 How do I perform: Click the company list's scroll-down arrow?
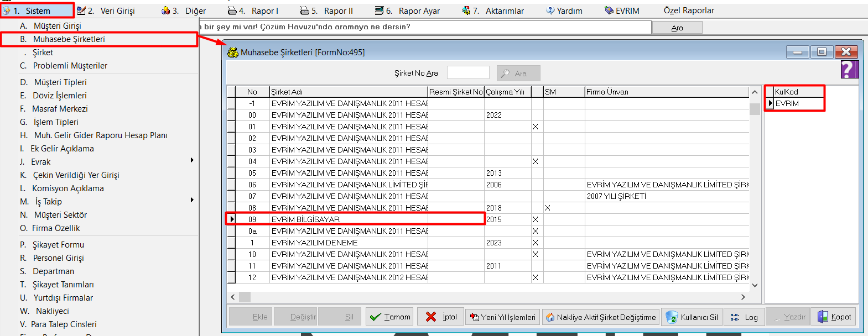coord(755,285)
